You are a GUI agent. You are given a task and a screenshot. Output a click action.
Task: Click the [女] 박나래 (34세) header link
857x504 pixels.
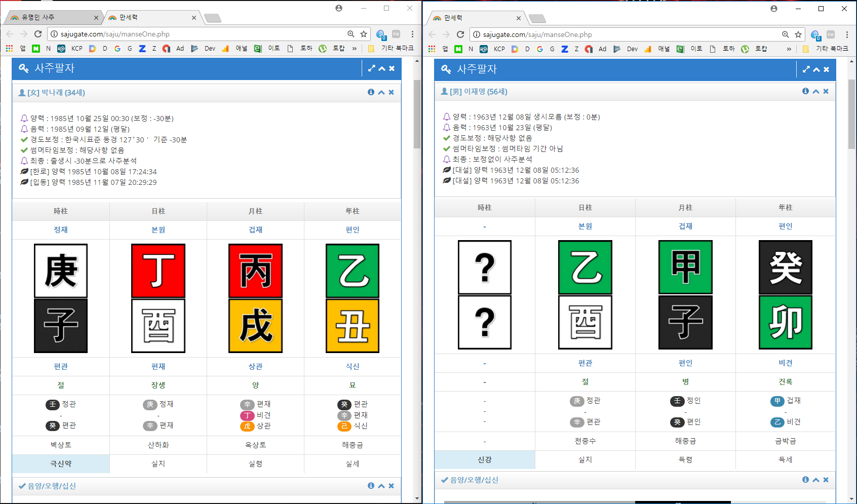56,92
